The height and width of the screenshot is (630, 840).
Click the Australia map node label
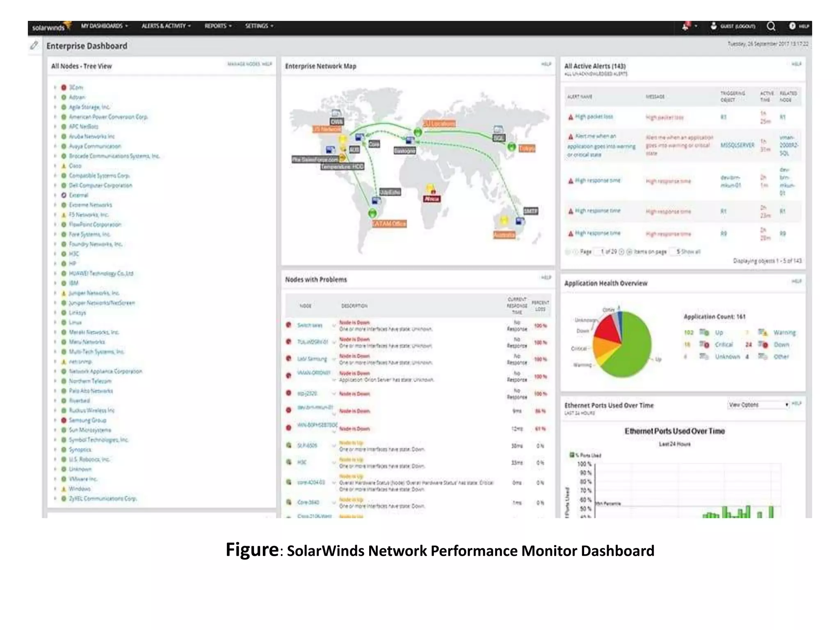(504, 235)
